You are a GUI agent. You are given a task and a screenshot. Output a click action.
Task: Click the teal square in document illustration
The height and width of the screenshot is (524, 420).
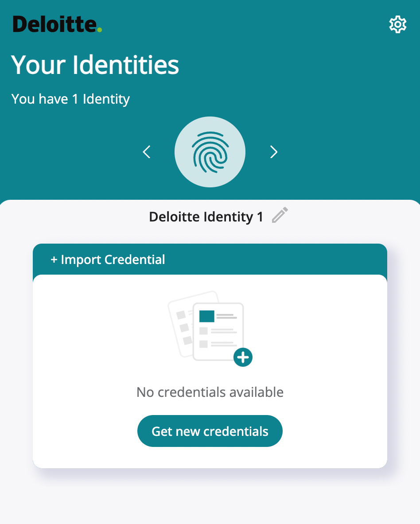pyautogui.click(x=207, y=316)
